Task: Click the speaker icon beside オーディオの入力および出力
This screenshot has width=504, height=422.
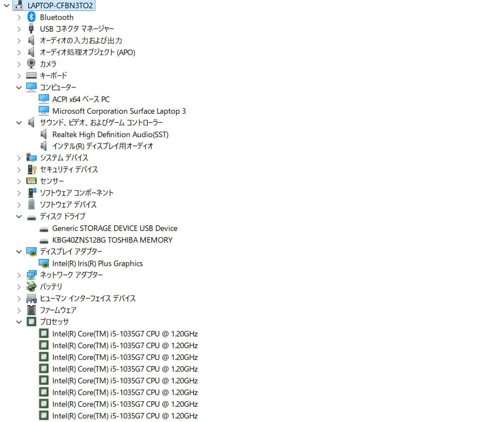Action: coord(31,40)
